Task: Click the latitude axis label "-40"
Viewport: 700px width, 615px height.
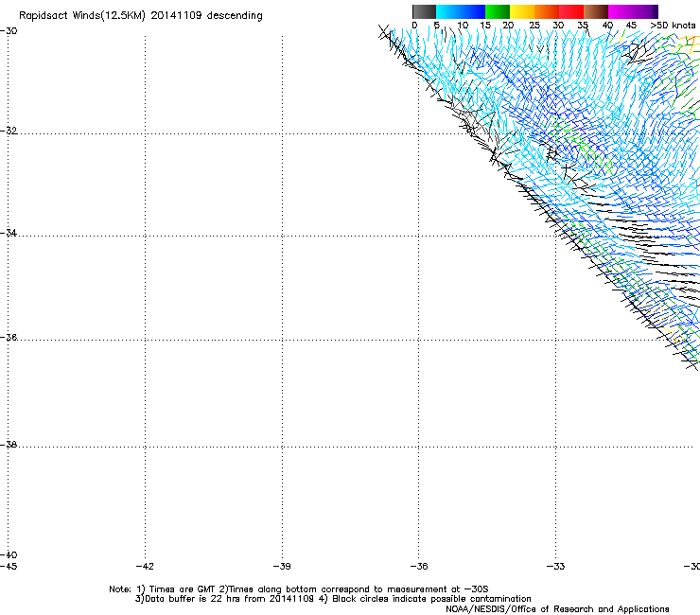Action: pos(9,555)
